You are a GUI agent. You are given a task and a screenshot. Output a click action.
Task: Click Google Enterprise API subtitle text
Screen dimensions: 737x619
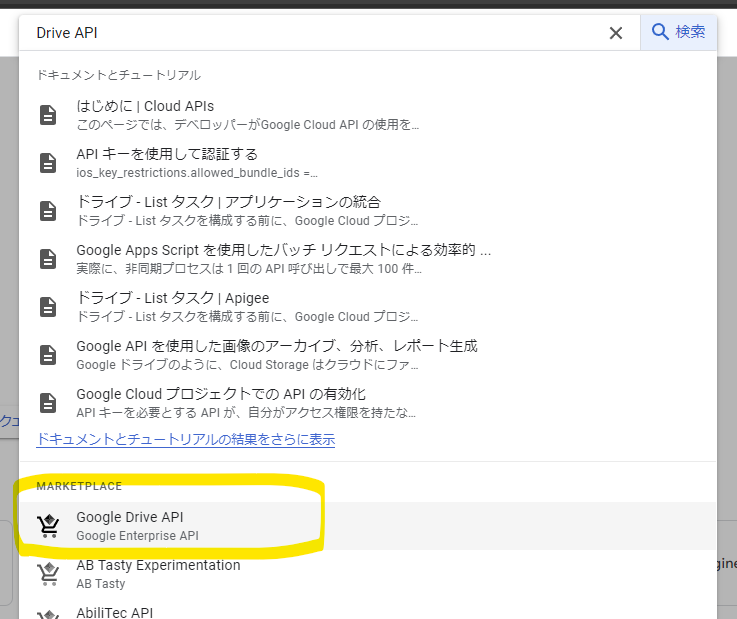[x=137, y=536]
